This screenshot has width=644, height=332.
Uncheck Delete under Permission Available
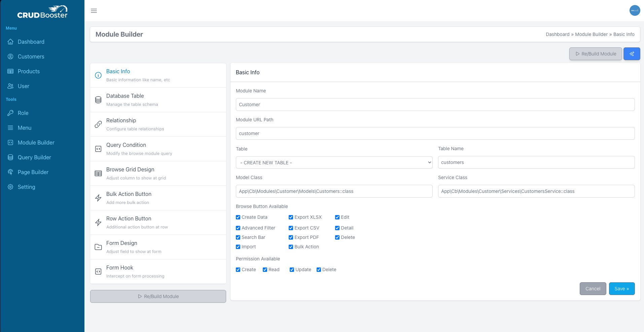coord(319,269)
